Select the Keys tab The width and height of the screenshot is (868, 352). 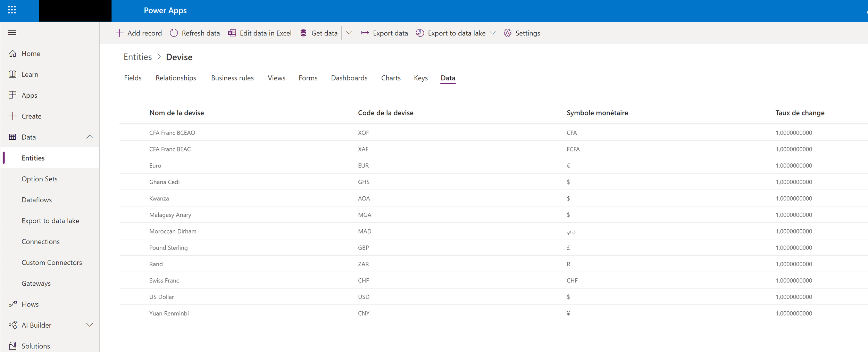pyautogui.click(x=421, y=78)
